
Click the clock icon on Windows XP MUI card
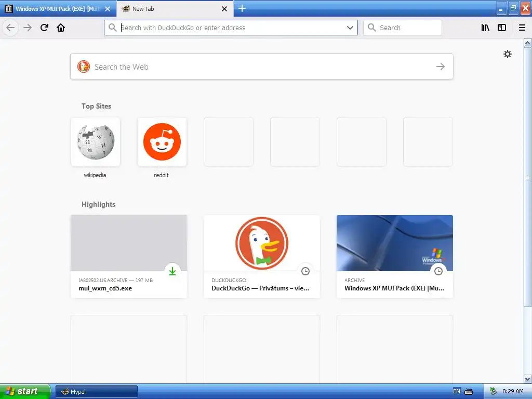[438, 271]
